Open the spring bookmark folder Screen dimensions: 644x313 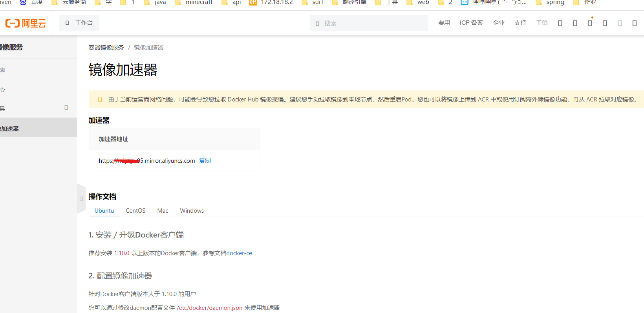(x=550, y=2)
